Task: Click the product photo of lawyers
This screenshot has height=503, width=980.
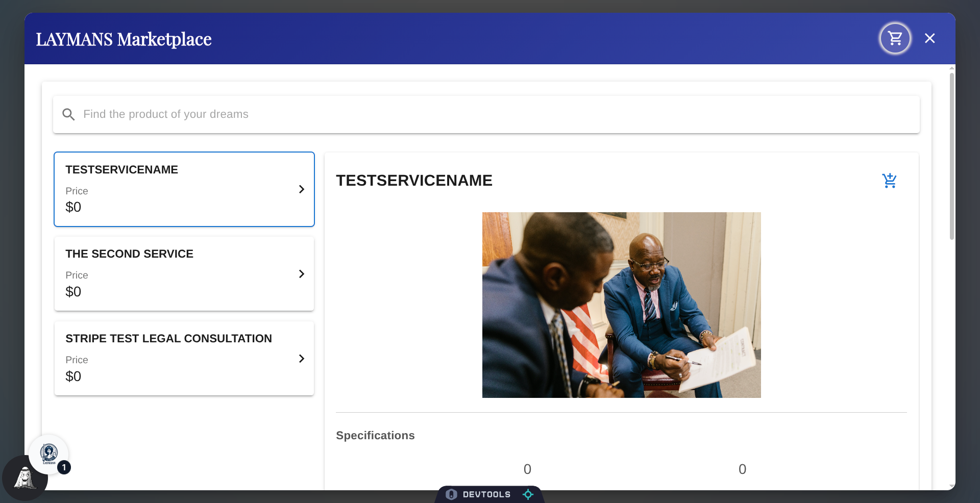Action: coord(621,305)
